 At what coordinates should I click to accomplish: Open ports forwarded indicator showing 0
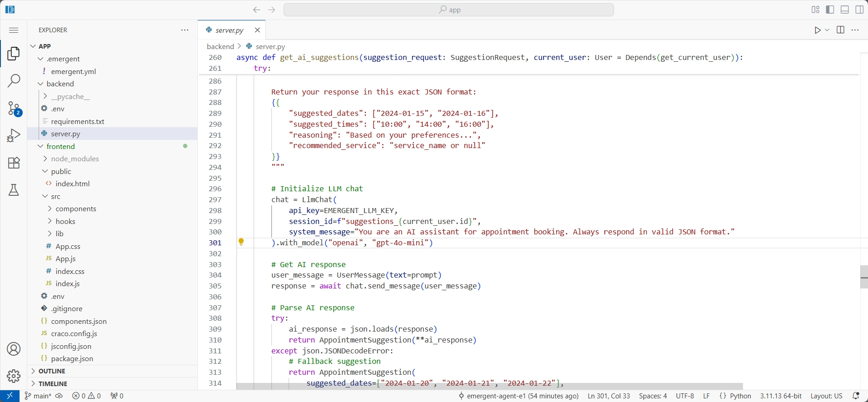[x=117, y=396]
